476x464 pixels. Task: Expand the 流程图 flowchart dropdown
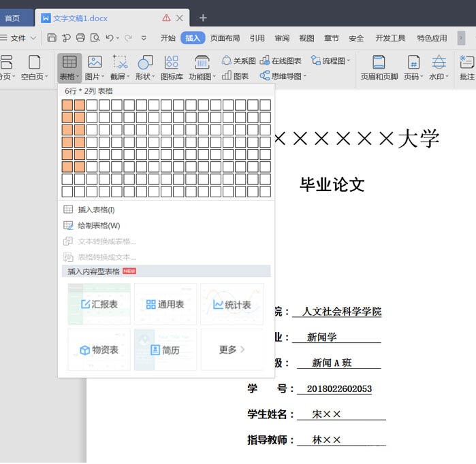pyautogui.click(x=330, y=61)
